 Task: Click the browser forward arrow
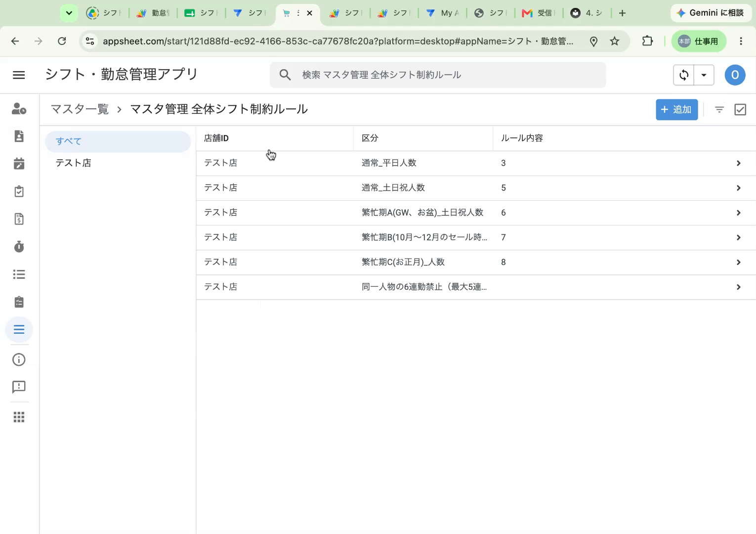tap(39, 41)
